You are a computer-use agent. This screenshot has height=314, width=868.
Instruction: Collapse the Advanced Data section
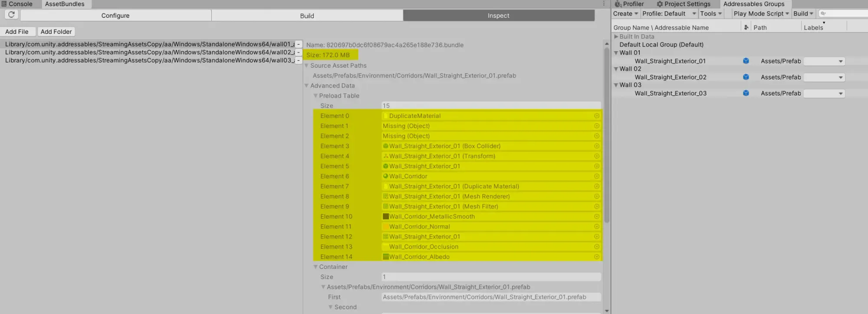[307, 86]
